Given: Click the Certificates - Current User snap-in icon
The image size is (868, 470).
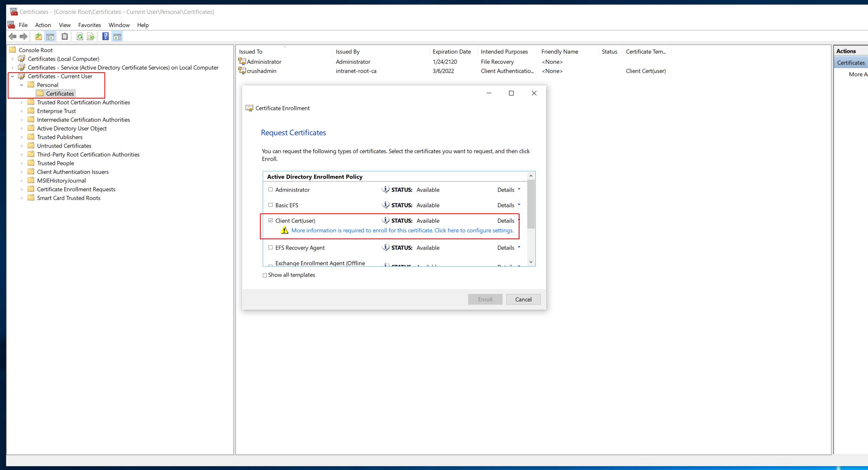Looking at the screenshot, I should pos(22,76).
